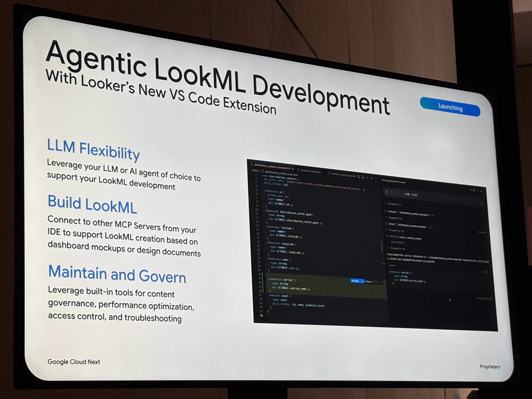Click the 'dimension: latitude {' line
The width and height of the screenshot is (532, 399).
pos(280,227)
